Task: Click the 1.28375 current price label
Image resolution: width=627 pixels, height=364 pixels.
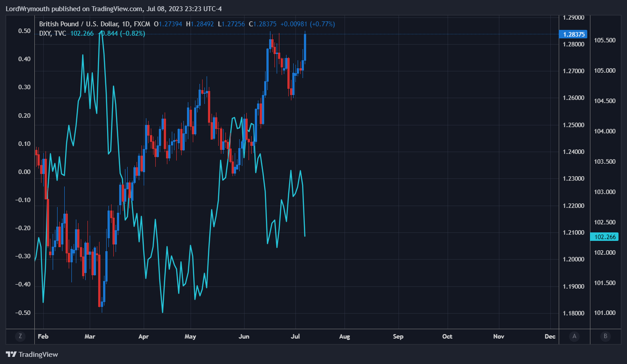Action: [574, 34]
